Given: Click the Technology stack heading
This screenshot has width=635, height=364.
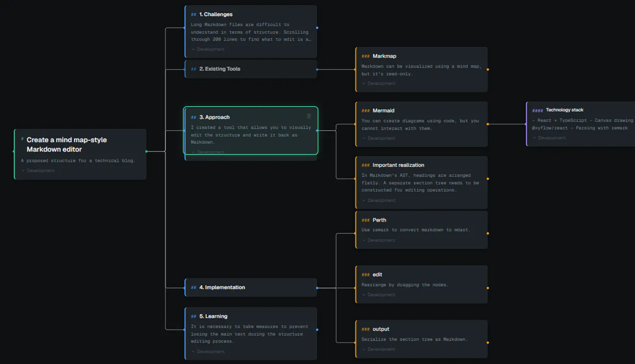Looking at the screenshot, I should [565, 110].
